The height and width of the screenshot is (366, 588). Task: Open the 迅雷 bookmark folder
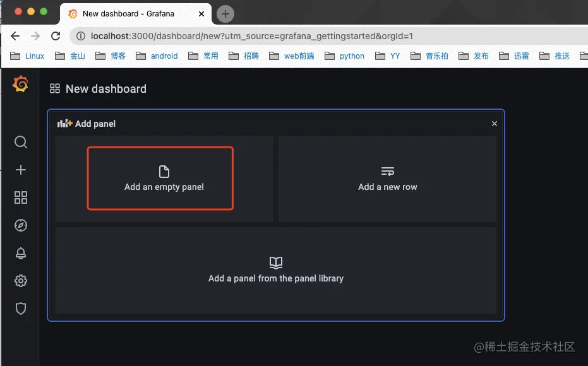pos(514,56)
